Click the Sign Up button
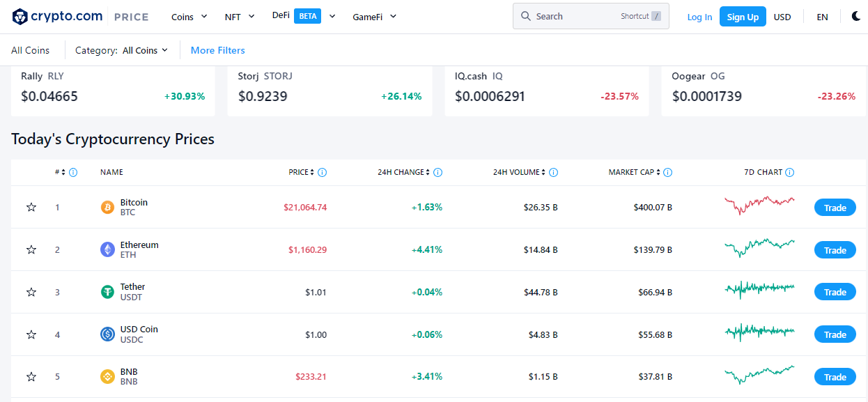The height and width of the screenshot is (402, 868). [743, 16]
